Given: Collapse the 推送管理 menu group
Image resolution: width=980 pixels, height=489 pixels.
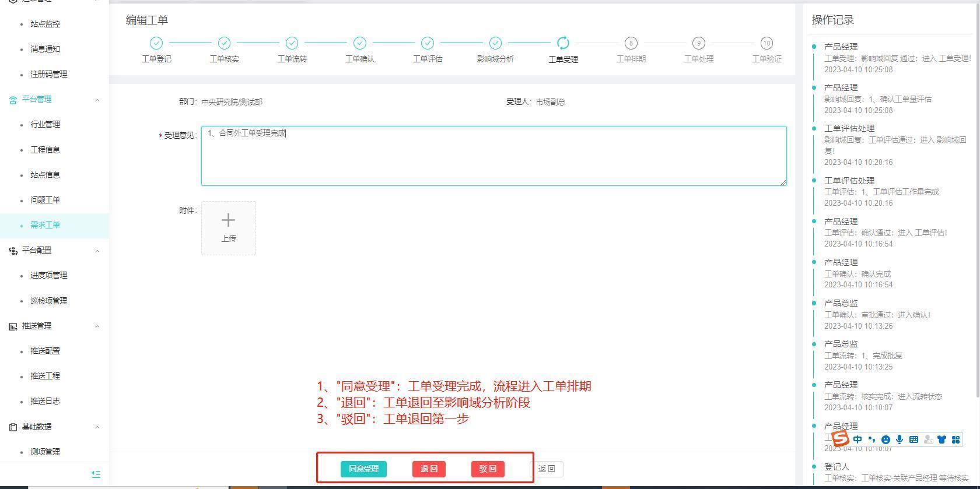Looking at the screenshot, I should pyautogui.click(x=97, y=326).
